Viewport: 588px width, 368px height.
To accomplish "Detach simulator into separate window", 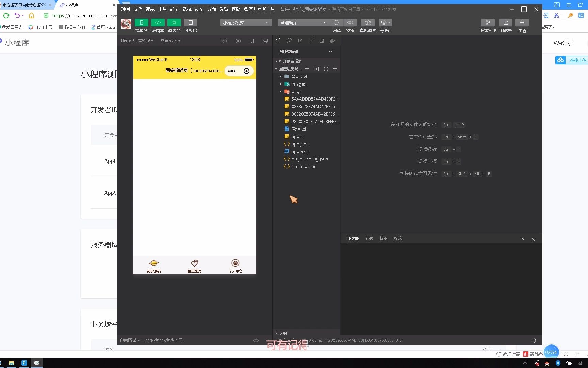I will [265, 41].
